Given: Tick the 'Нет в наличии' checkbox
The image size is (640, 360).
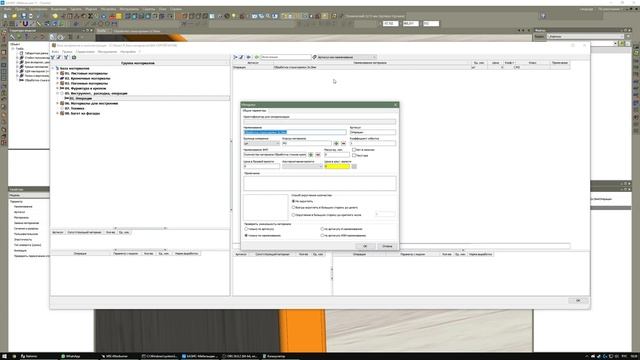Looking at the screenshot, I should pyautogui.click(x=354, y=150).
